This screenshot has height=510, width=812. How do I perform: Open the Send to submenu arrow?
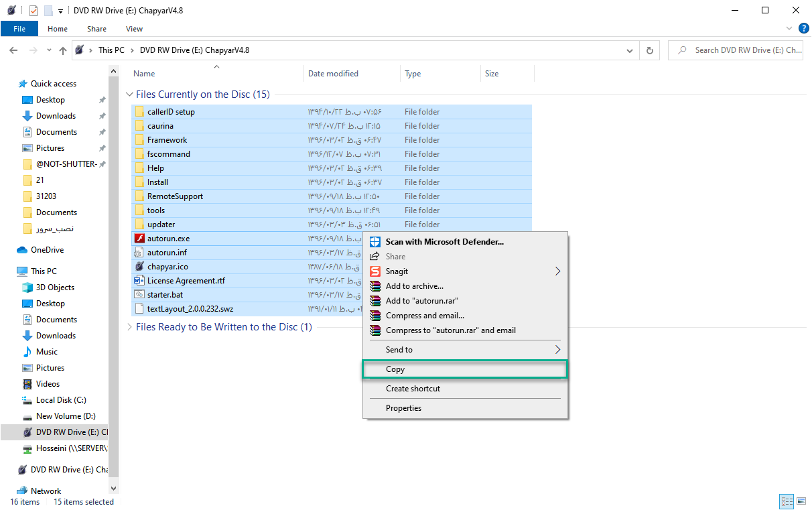(557, 350)
